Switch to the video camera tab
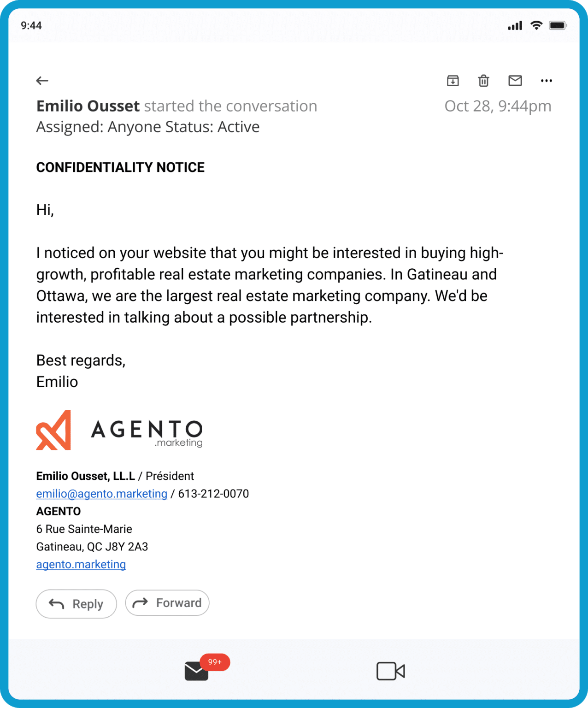This screenshot has height=708, width=588. point(390,671)
